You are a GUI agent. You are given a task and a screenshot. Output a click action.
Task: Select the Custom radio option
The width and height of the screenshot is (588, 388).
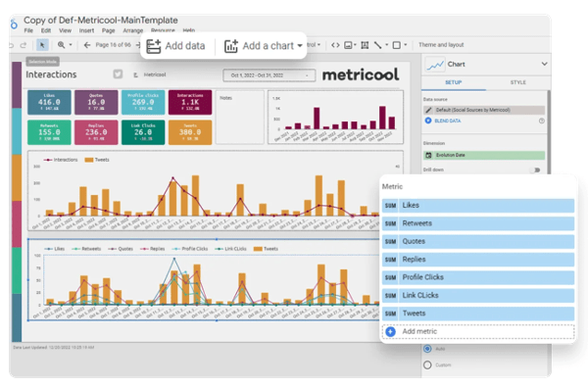tap(427, 364)
